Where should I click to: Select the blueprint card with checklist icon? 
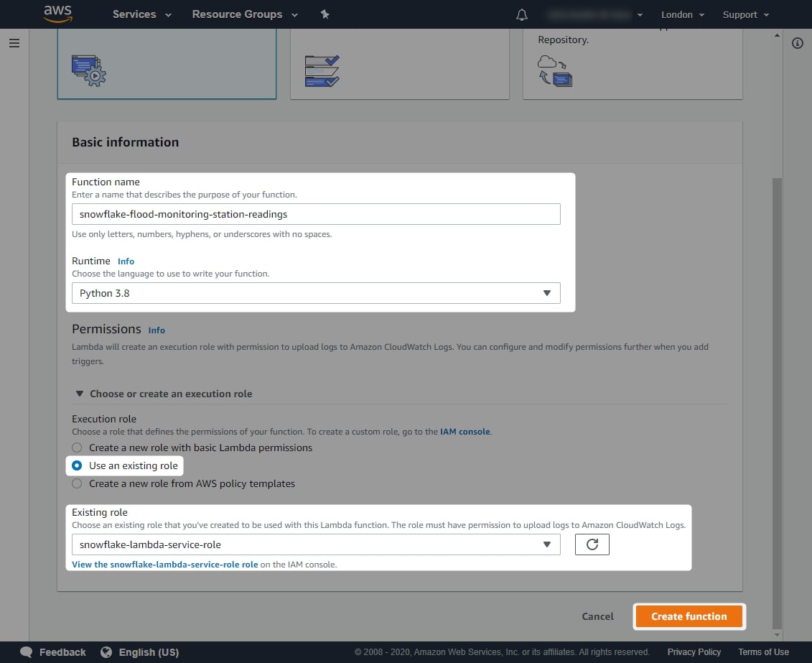tap(400, 64)
